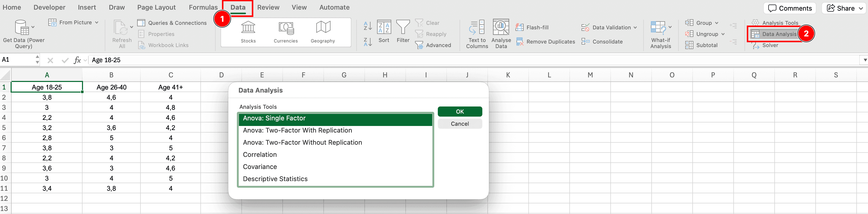868x214 pixels.
Task: Click Remove Duplicates icon
Action: coord(520,42)
